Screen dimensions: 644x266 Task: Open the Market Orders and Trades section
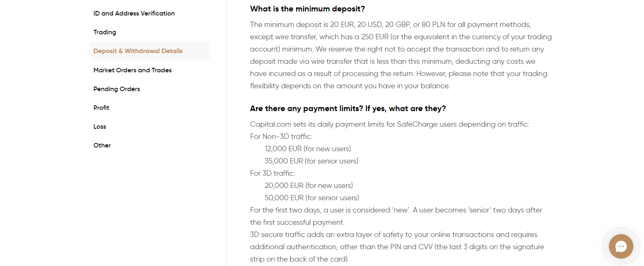click(x=132, y=70)
